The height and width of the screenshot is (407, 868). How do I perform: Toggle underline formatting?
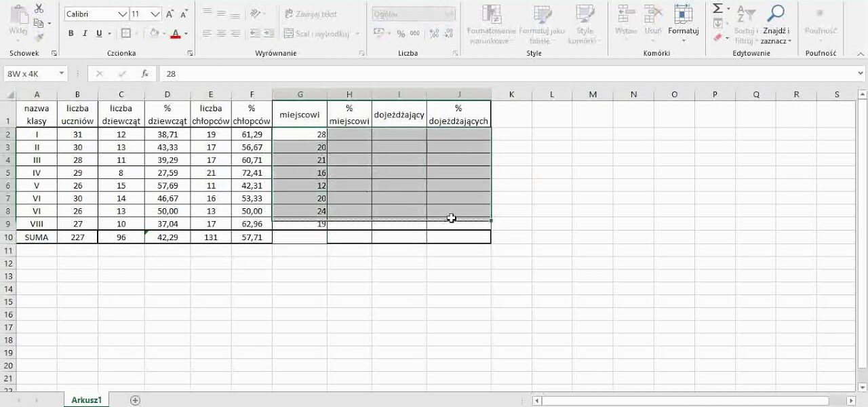pyautogui.click(x=99, y=33)
